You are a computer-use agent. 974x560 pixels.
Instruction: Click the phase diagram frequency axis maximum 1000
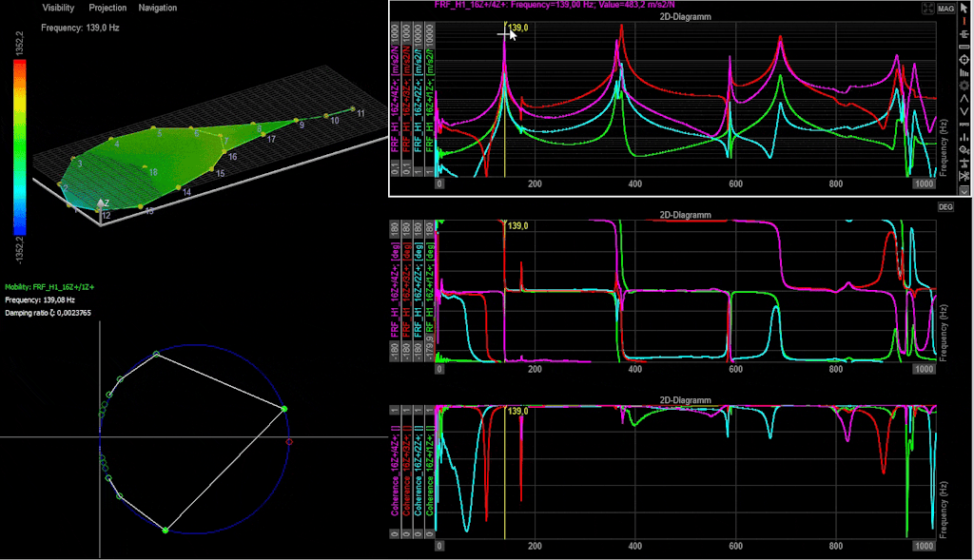point(924,369)
